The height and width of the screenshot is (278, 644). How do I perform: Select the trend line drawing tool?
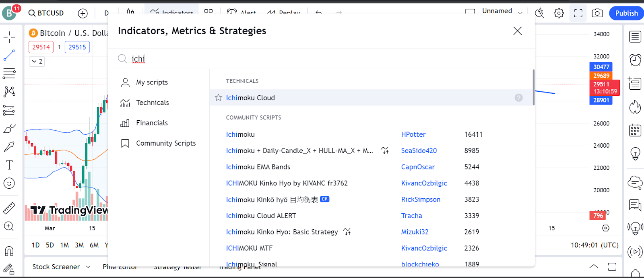click(x=9, y=56)
